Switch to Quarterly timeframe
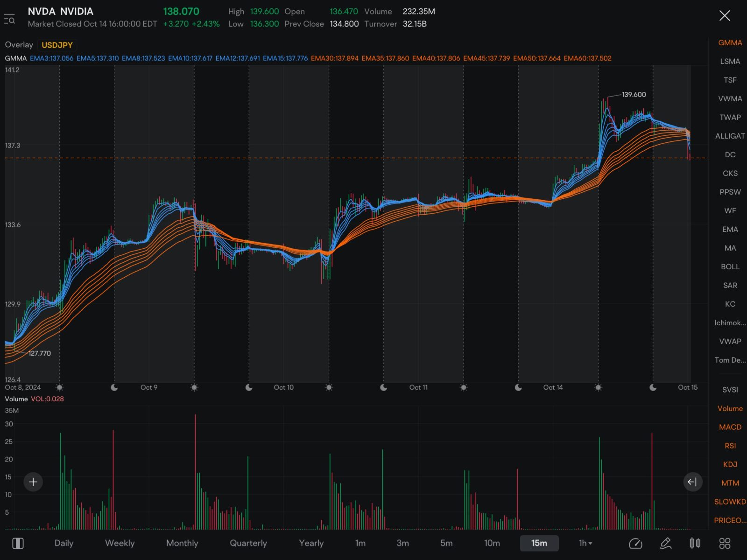This screenshot has height=560, width=747. (x=248, y=543)
